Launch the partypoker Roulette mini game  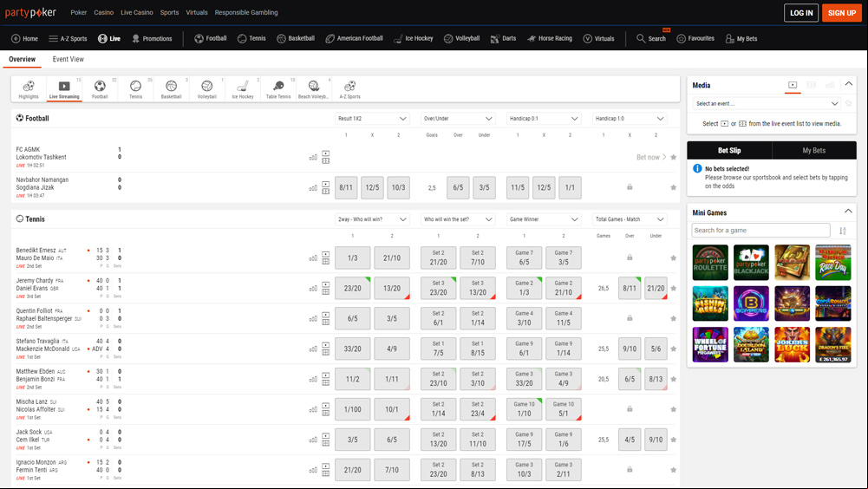(x=710, y=263)
